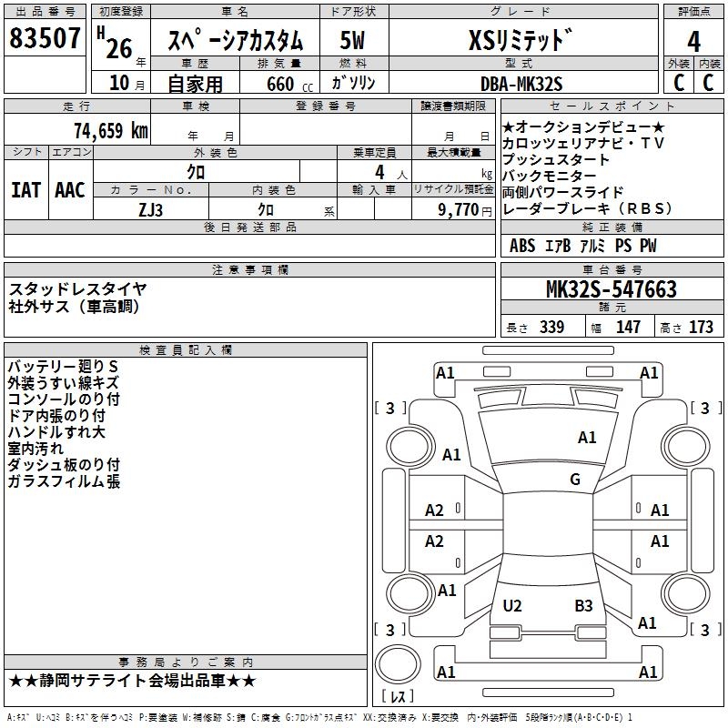This screenshot has width=728, height=728.
Task: Click the notice 社外サス(車高調)
Action: [x=75, y=307]
